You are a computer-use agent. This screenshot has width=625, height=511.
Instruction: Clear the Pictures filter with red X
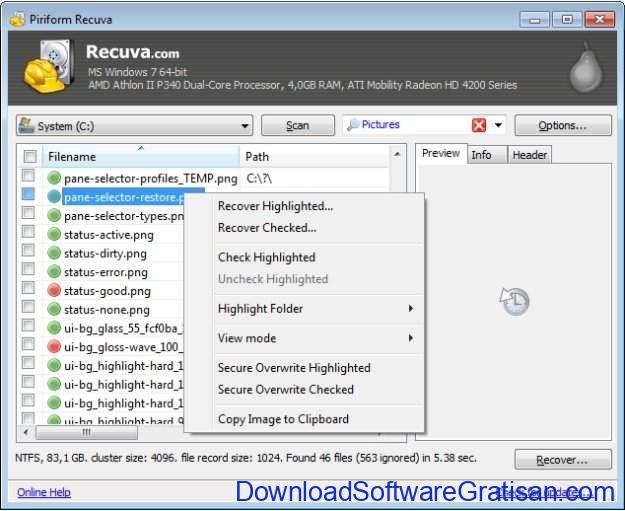479,125
